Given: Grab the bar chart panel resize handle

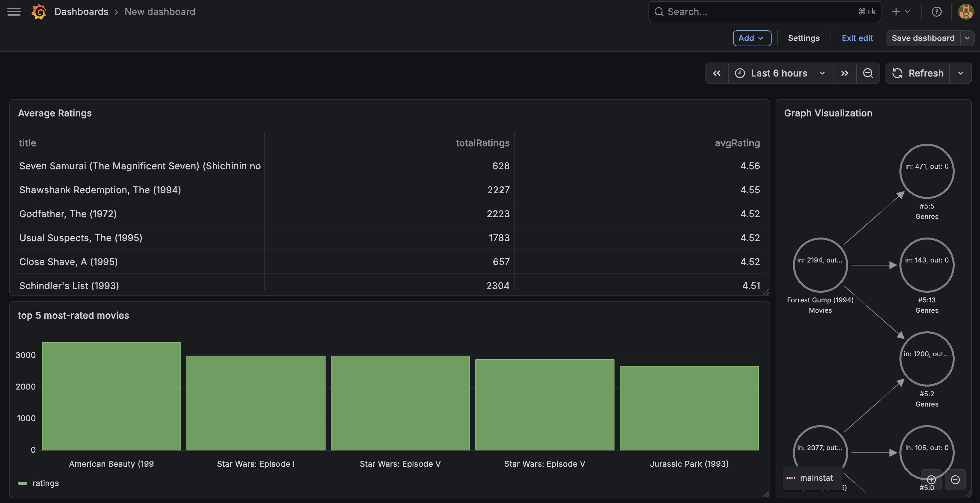Looking at the screenshot, I should (766, 494).
